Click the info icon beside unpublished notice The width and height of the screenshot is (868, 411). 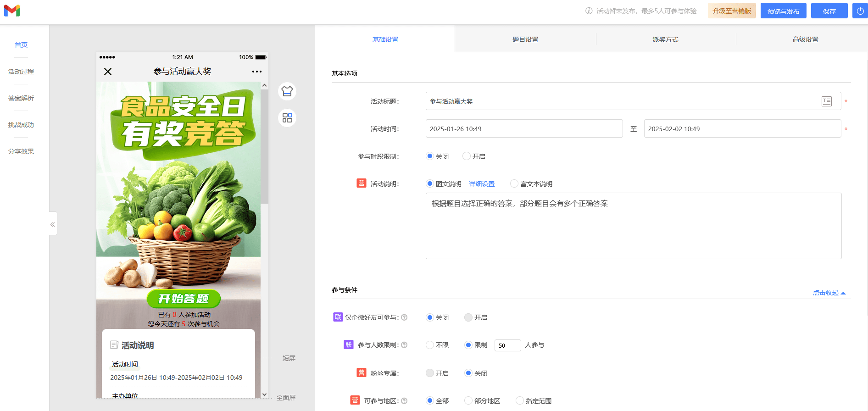(589, 11)
